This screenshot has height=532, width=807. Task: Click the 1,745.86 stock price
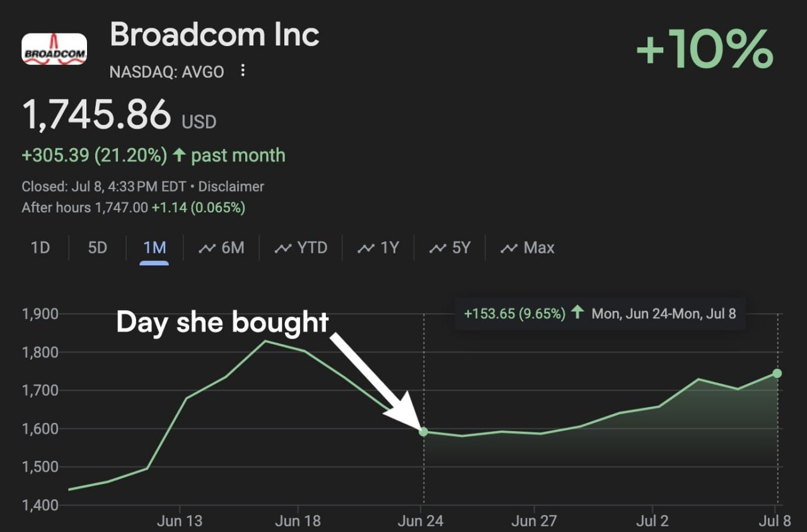coord(96,115)
